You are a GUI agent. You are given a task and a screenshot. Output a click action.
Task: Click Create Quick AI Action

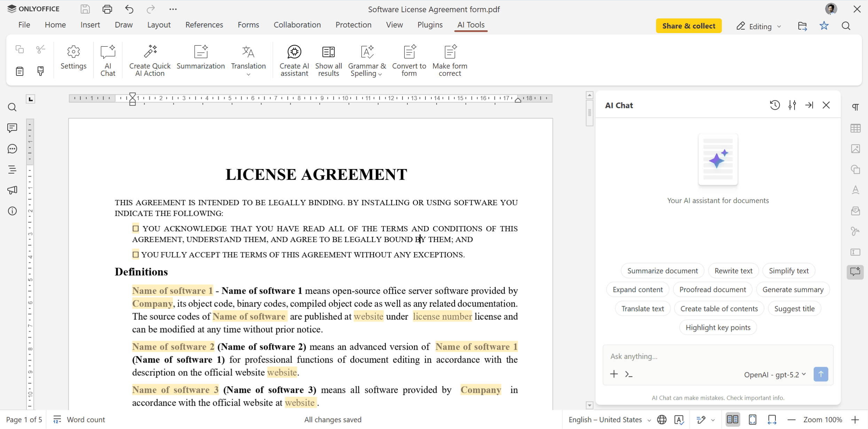[x=150, y=61]
